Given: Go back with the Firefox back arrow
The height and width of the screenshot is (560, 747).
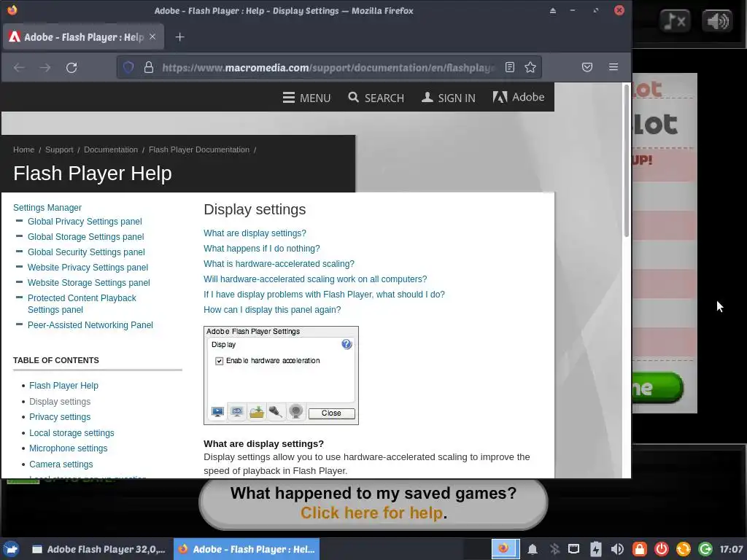Looking at the screenshot, I should 19,68.
